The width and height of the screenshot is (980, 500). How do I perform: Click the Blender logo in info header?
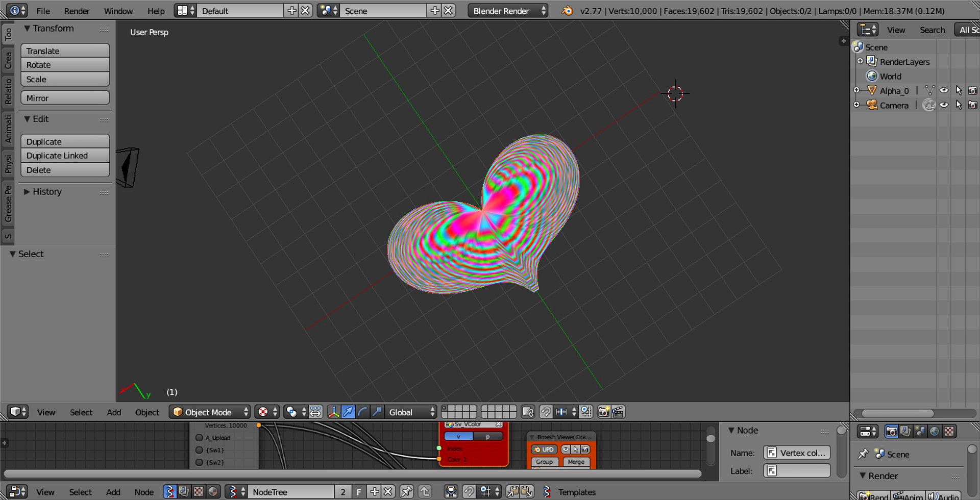(x=567, y=11)
